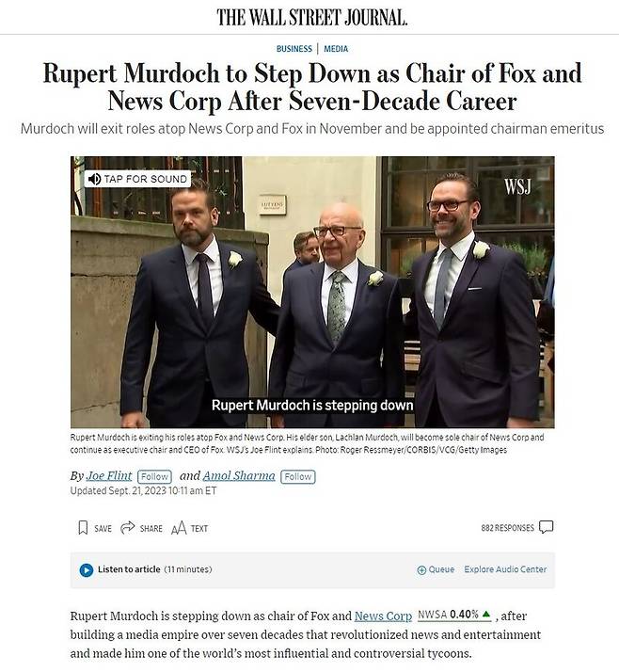
Task: Open the text size AA icon
Action: 179,528
